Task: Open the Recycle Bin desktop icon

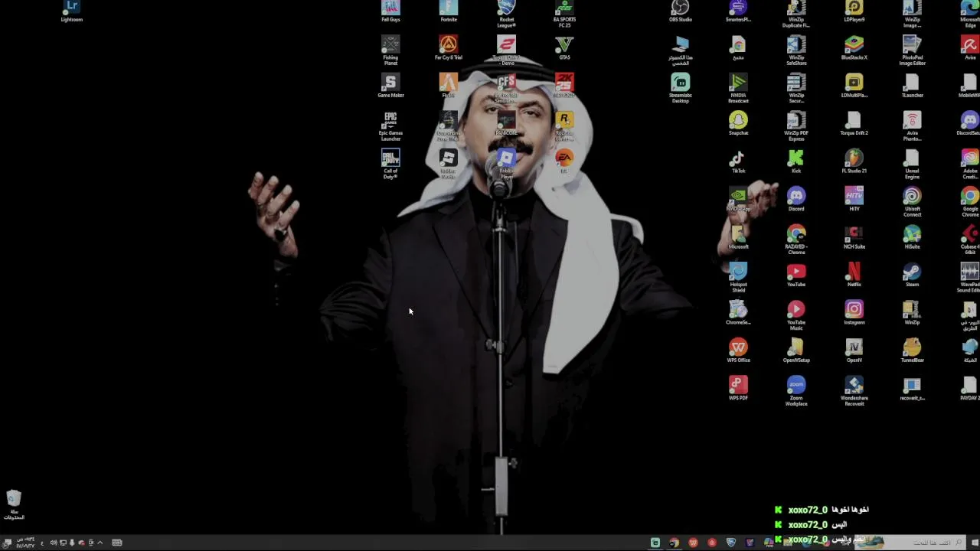Action: tap(13, 505)
